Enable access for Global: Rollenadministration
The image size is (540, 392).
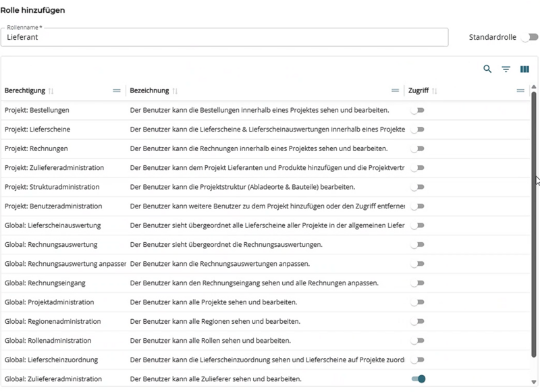[417, 341]
